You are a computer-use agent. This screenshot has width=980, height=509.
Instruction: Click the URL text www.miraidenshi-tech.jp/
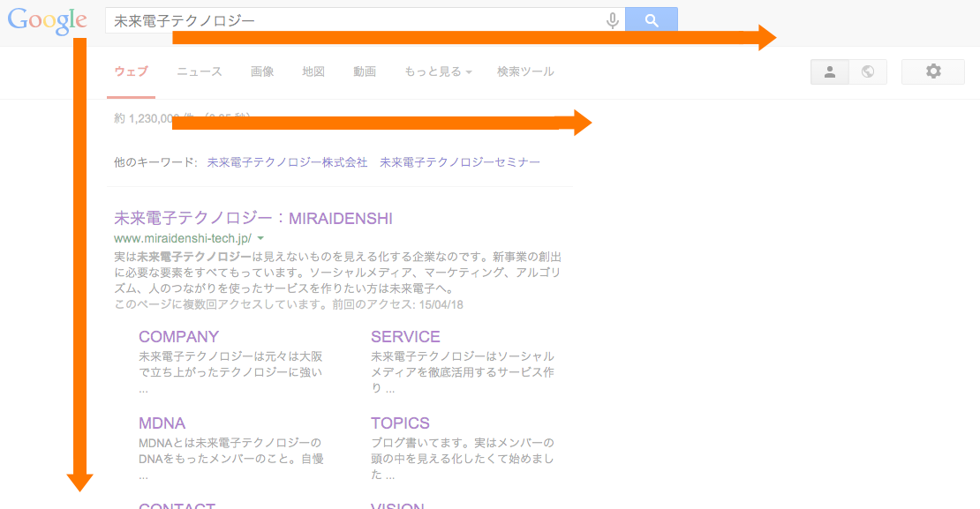point(183,238)
